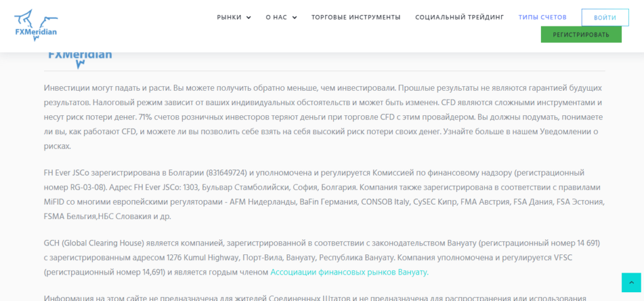This screenshot has width=644, height=301.
Task: Click the scroll-to-top arrow button
Action: 631,283
